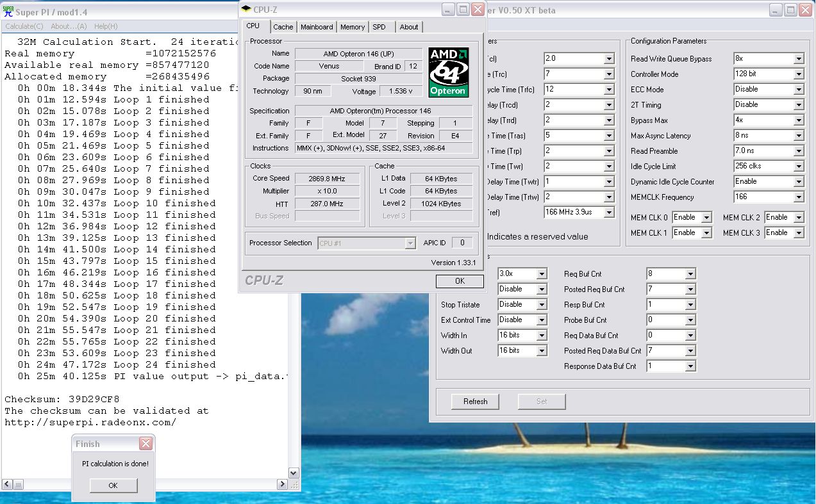The width and height of the screenshot is (816, 504).
Task: Switch to the SPD tab in CPU-Z
Action: coord(379,27)
